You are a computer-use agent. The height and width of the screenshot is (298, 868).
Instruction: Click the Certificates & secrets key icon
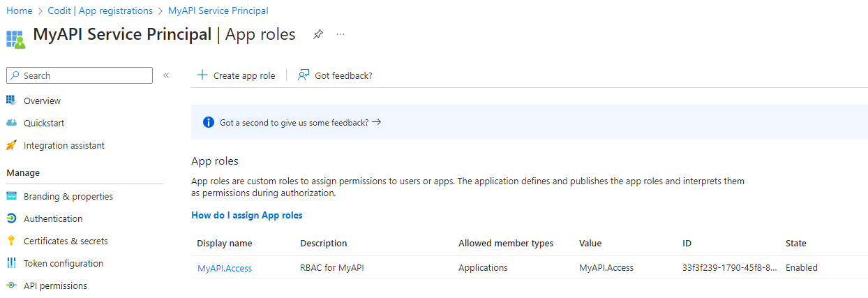pyautogui.click(x=11, y=241)
